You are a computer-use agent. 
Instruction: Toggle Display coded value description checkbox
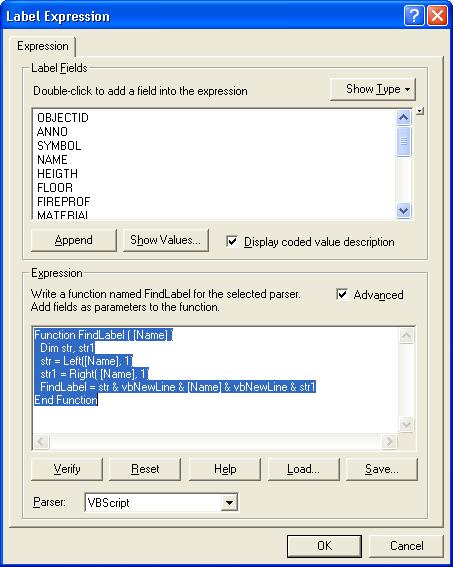point(232,242)
